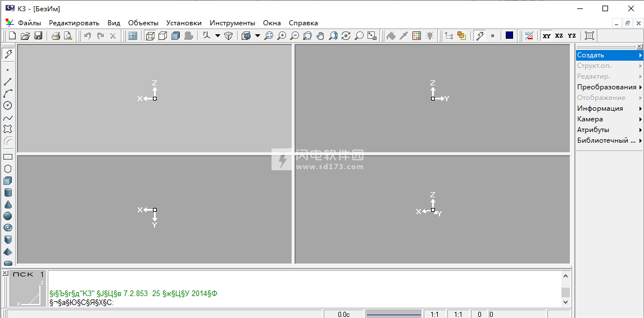Choose the cone primitive tool

coord(8,205)
